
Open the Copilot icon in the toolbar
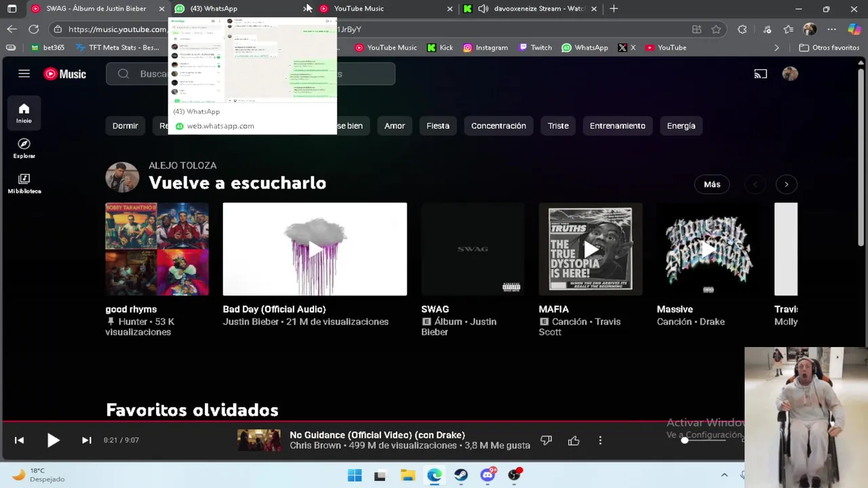click(854, 29)
